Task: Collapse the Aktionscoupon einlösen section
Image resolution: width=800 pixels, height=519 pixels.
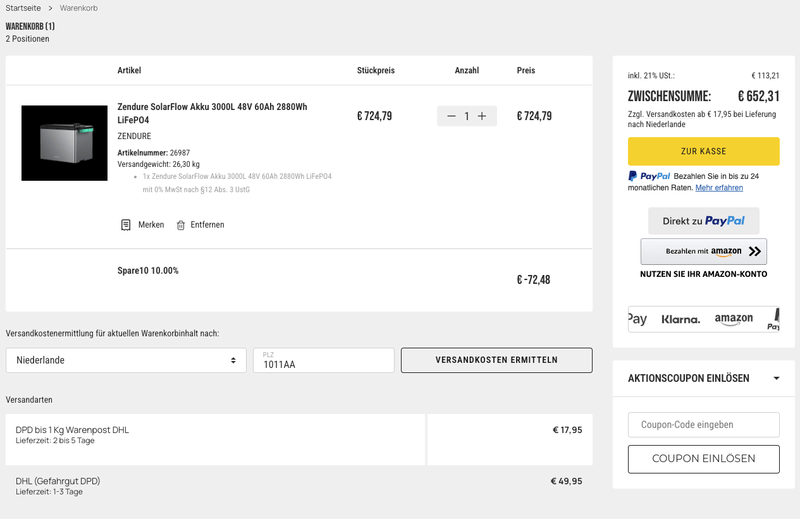Action: coord(704,378)
